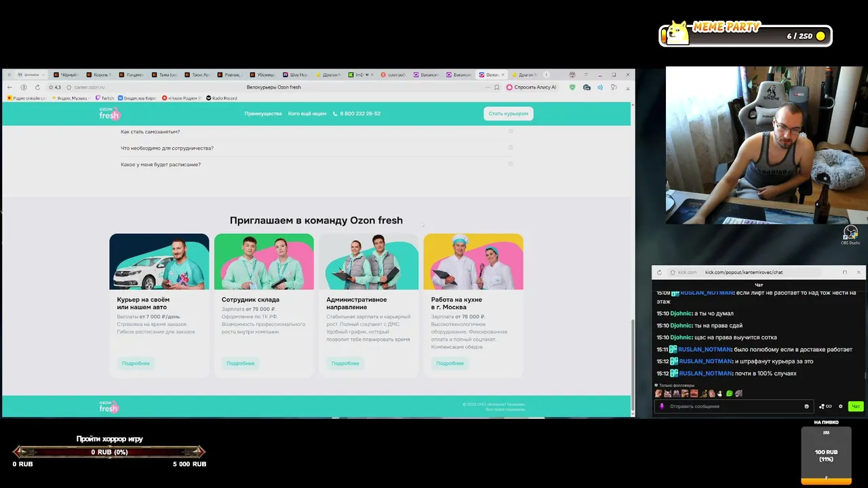Click 'Подробнее' under 'Работа на кухне'
Image resolution: width=868 pixels, height=488 pixels.
point(450,363)
